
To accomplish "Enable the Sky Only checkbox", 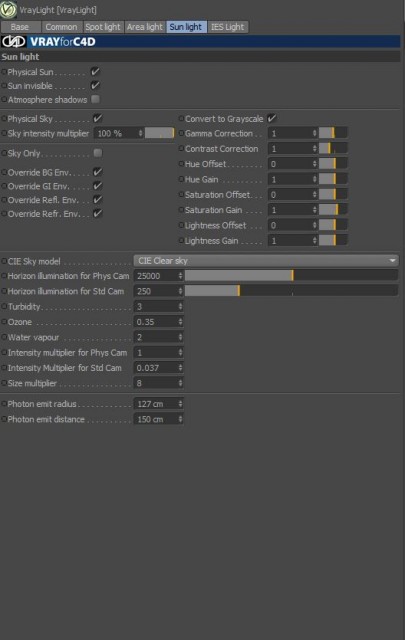I will 97,153.
